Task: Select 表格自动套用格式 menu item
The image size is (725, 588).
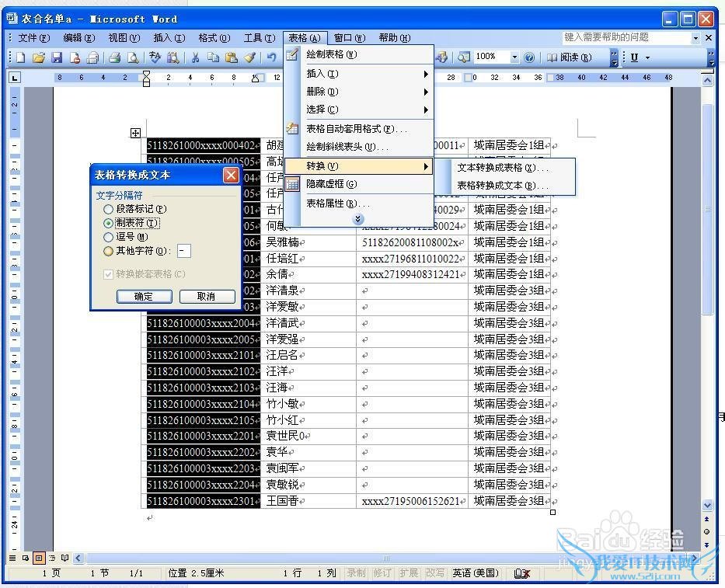Action: click(x=358, y=129)
